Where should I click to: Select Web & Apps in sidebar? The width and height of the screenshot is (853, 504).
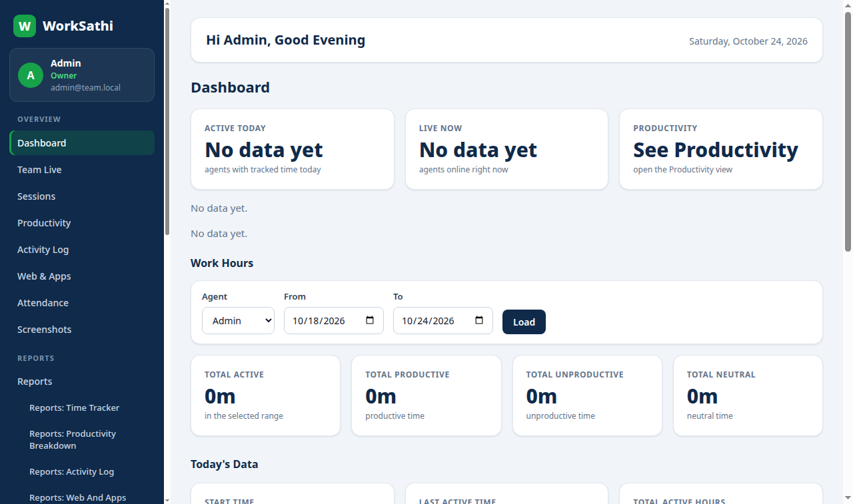[x=82, y=276]
